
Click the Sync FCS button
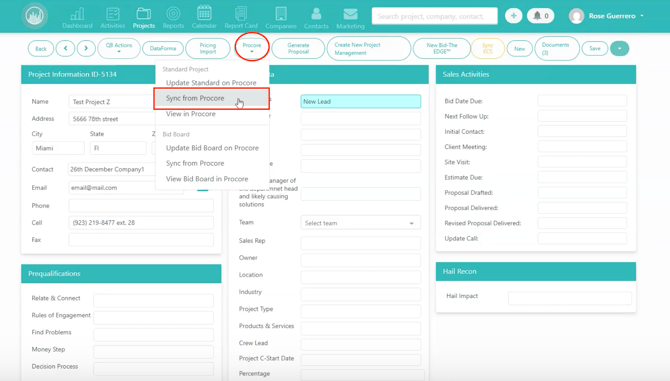(x=488, y=48)
